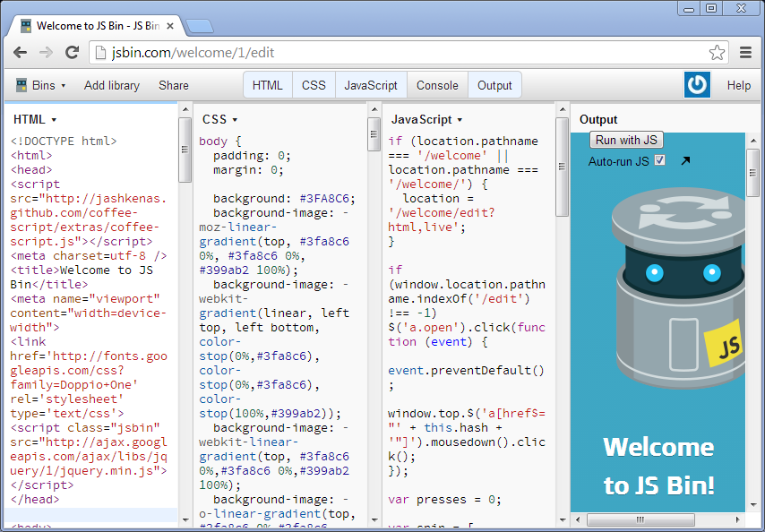Click the down arrow of the CSS panel scrollbar

click(374, 519)
